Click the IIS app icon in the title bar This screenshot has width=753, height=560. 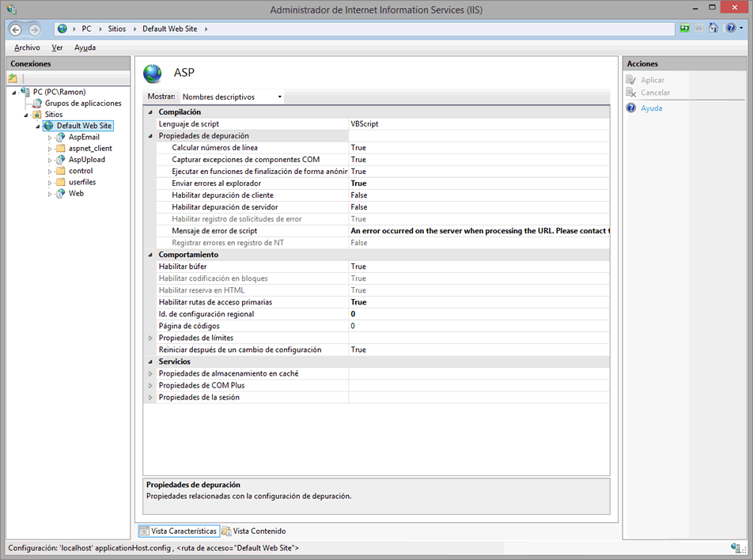pyautogui.click(x=12, y=9)
